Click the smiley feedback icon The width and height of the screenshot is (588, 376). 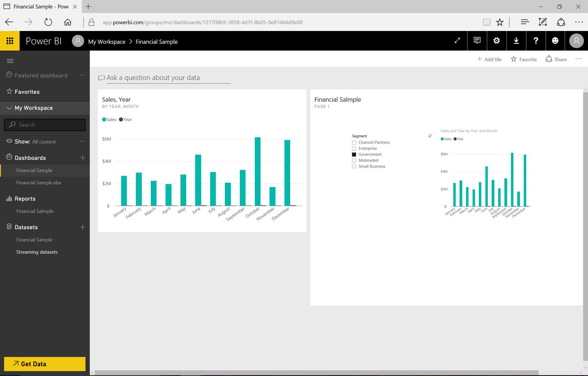coord(555,41)
